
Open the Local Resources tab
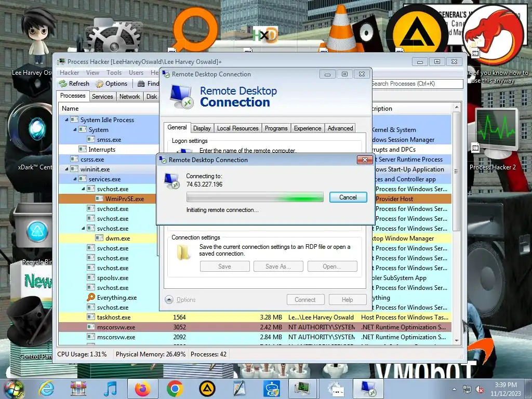click(238, 128)
